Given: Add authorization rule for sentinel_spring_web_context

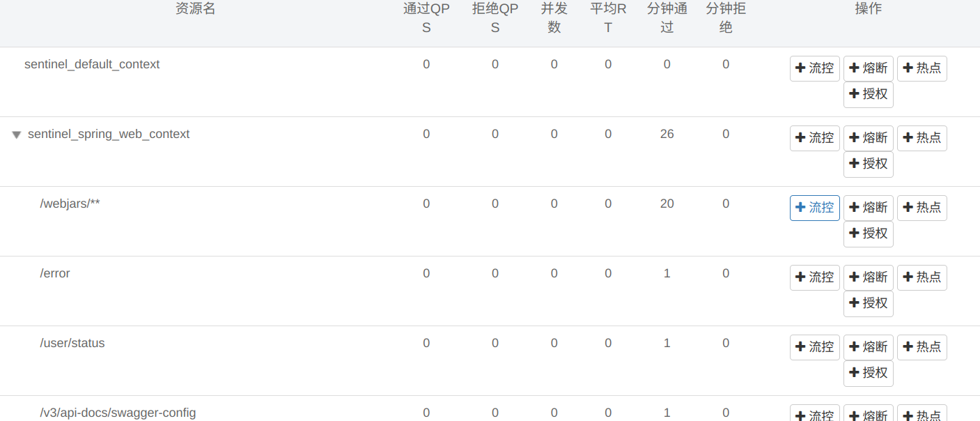Looking at the screenshot, I should pos(868,164).
